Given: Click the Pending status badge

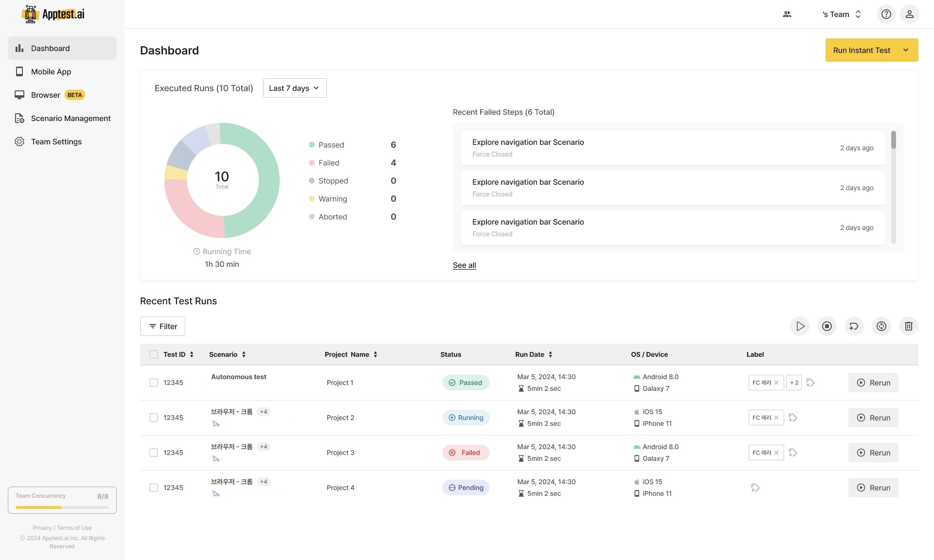Looking at the screenshot, I should 466,488.
